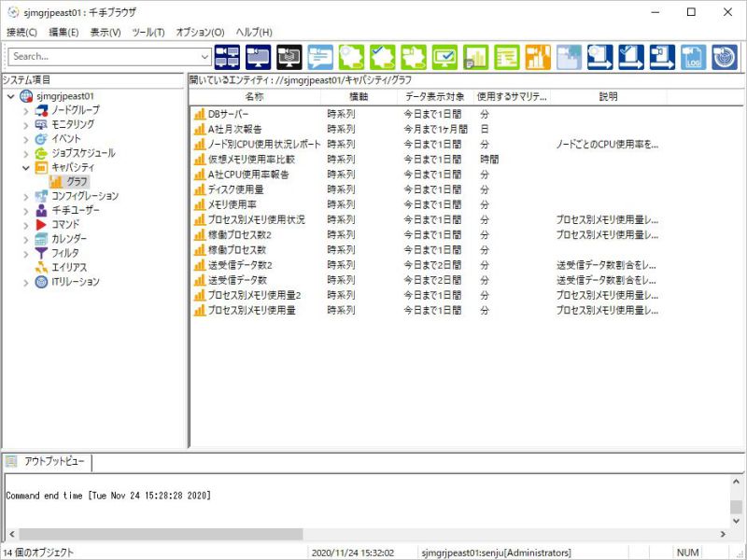Click the green magnifier puzzle toolbar icon

click(352, 57)
